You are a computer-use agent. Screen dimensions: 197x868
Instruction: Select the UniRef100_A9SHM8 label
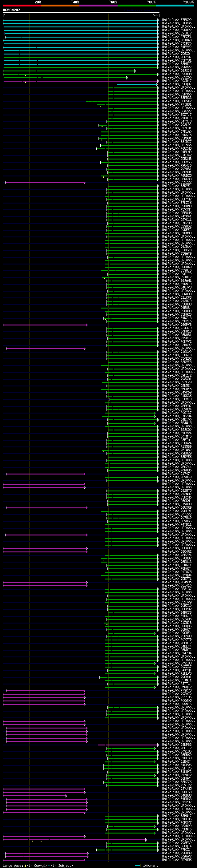(x=177, y=74)
